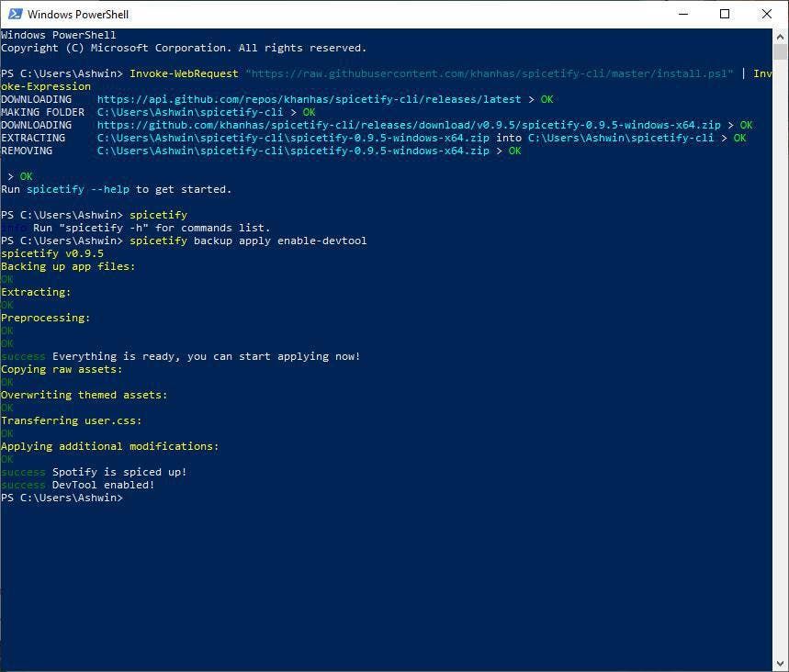The width and height of the screenshot is (789, 672).
Task: Click the PowerShell icon in title bar
Action: click(15, 14)
